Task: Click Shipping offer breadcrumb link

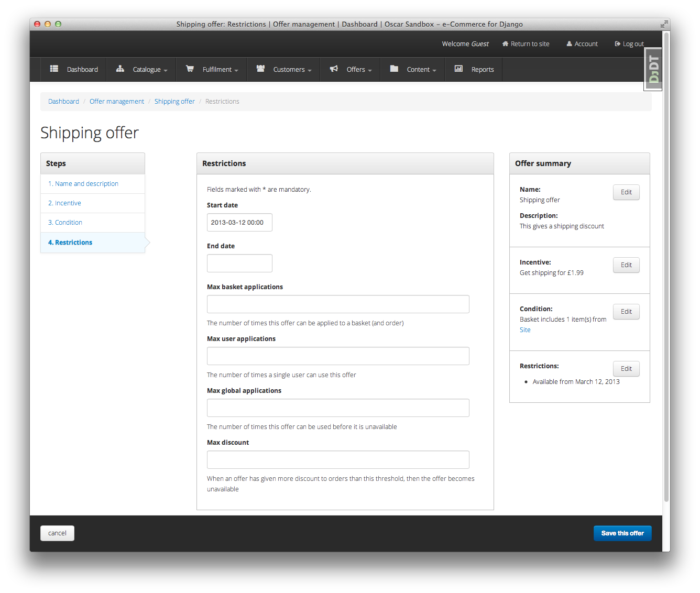Action: pyautogui.click(x=174, y=102)
